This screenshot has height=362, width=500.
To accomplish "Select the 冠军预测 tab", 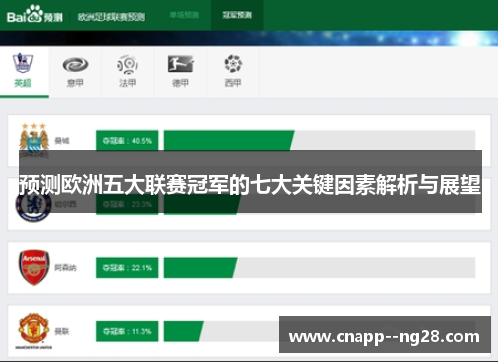I will (237, 15).
